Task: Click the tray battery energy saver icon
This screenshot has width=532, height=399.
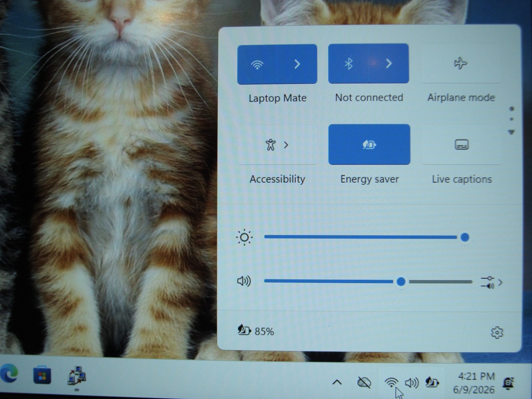Action: pyautogui.click(x=432, y=382)
